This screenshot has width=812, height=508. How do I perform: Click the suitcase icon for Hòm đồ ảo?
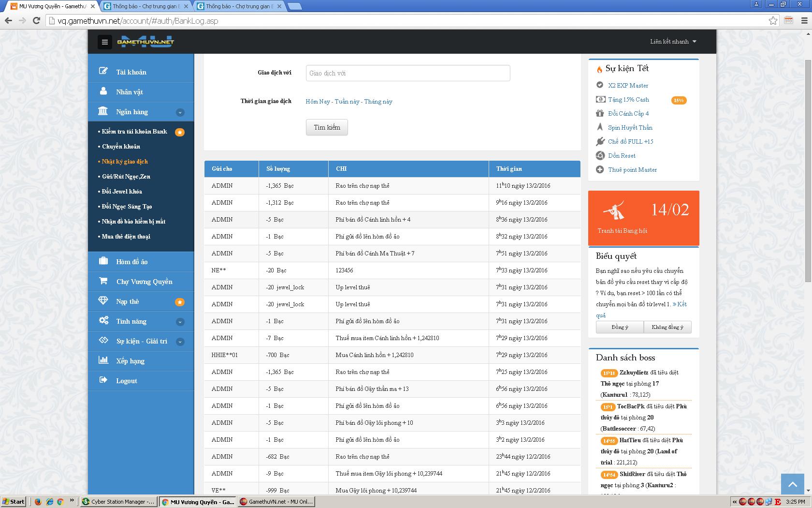pyautogui.click(x=103, y=261)
